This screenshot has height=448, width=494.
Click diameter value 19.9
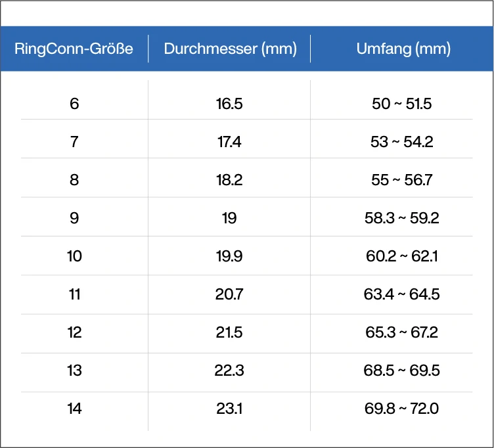(x=229, y=256)
